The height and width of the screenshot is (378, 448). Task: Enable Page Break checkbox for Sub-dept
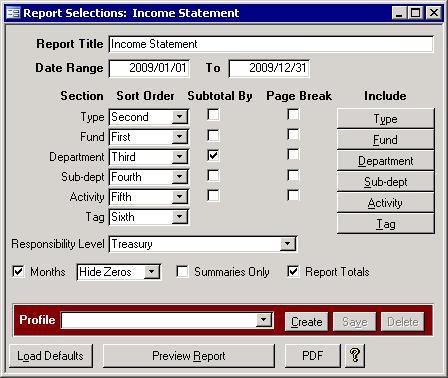293,175
